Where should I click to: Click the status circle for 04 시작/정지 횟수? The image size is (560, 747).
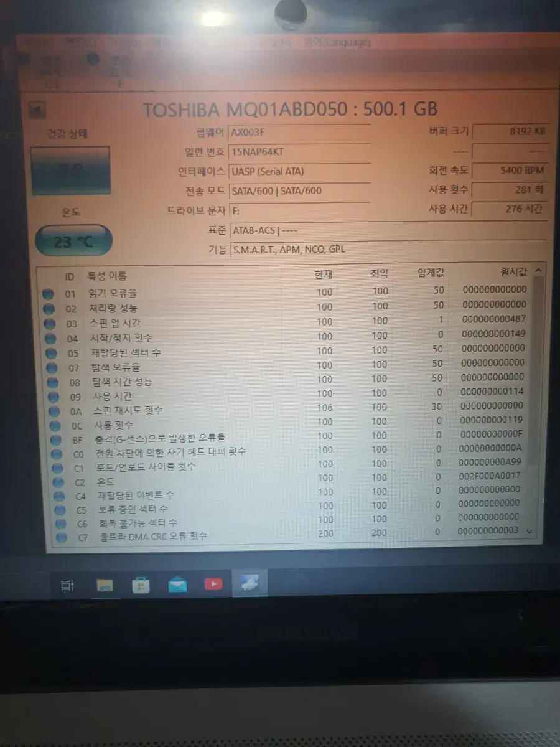(50, 339)
